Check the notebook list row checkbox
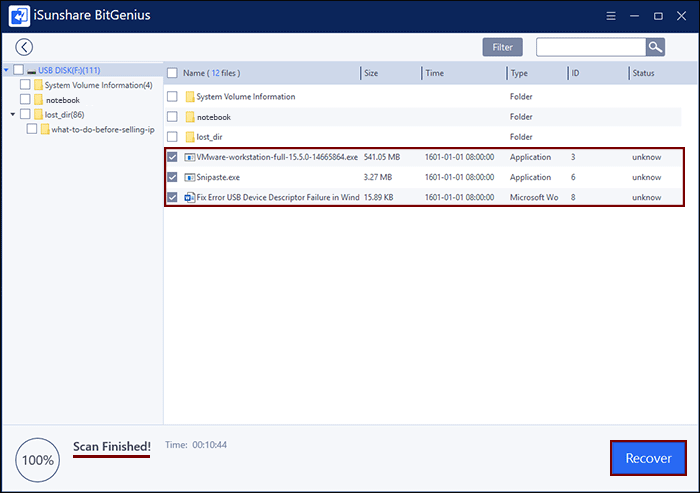 pyautogui.click(x=172, y=117)
